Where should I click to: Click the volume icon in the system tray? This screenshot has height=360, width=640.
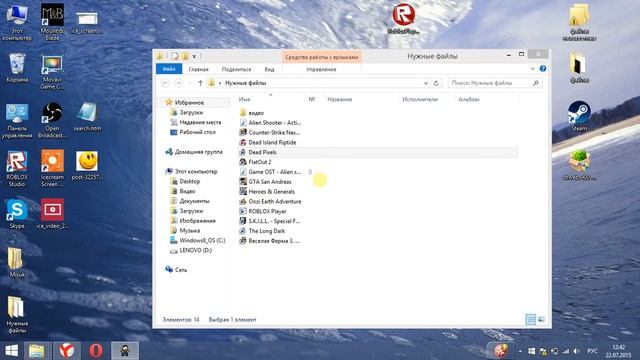tap(576, 351)
